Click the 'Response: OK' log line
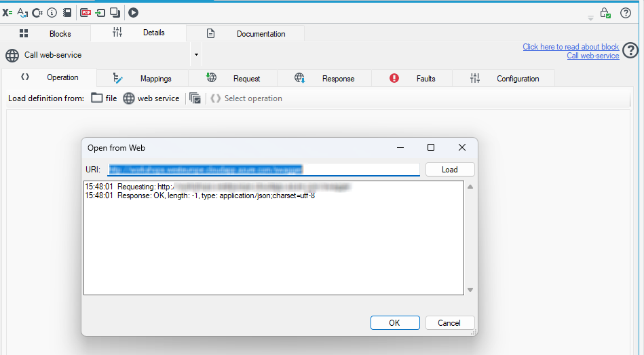644x355 pixels. [x=200, y=195]
